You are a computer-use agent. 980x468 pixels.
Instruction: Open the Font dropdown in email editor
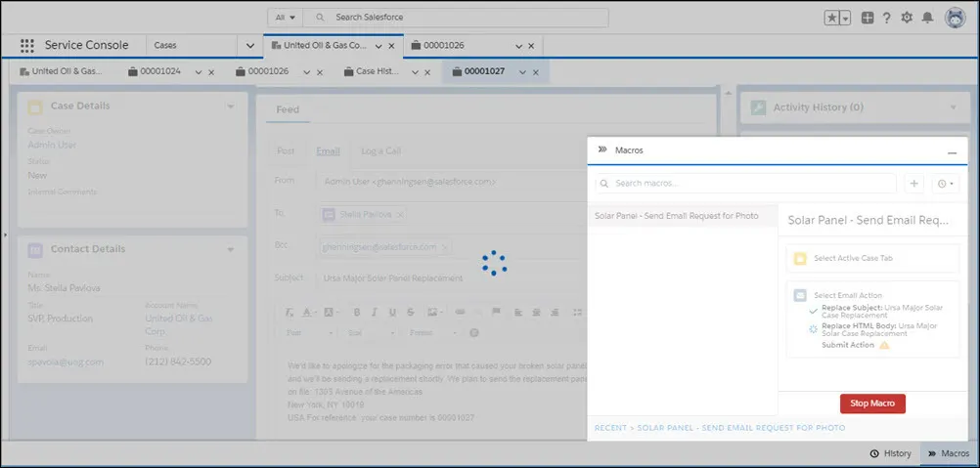[x=309, y=332]
